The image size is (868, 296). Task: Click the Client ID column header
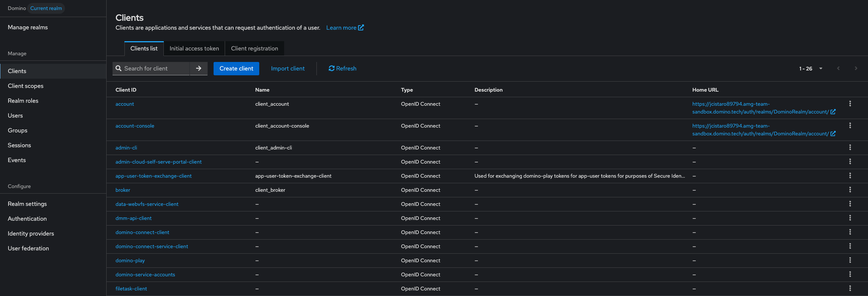[126, 90]
